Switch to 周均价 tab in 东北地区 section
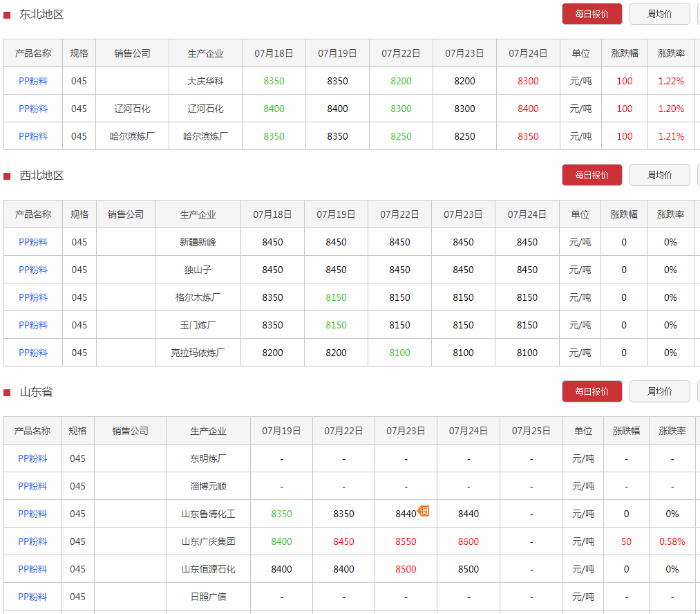 pyautogui.click(x=659, y=14)
